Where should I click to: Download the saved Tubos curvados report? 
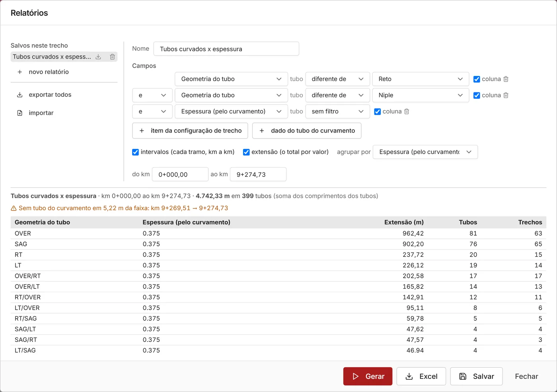[x=98, y=57]
